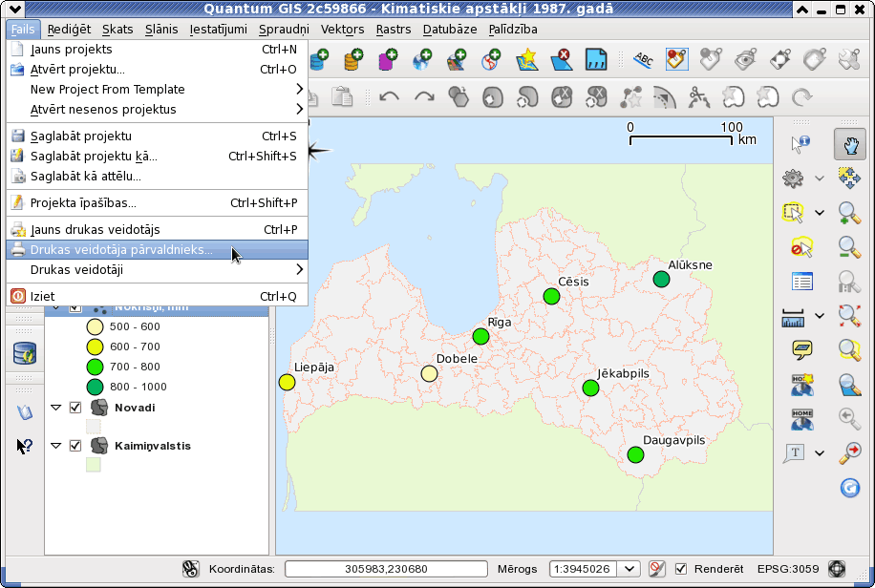The width and height of the screenshot is (875, 588).
Task: Choose Saglabāt projektu kā... entry
Action: click(x=157, y=157)
